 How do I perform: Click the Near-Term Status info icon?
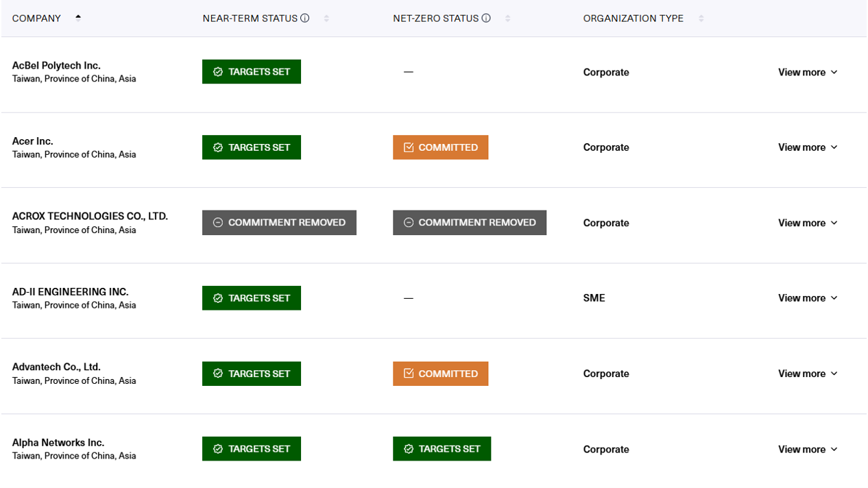(305, 19)
